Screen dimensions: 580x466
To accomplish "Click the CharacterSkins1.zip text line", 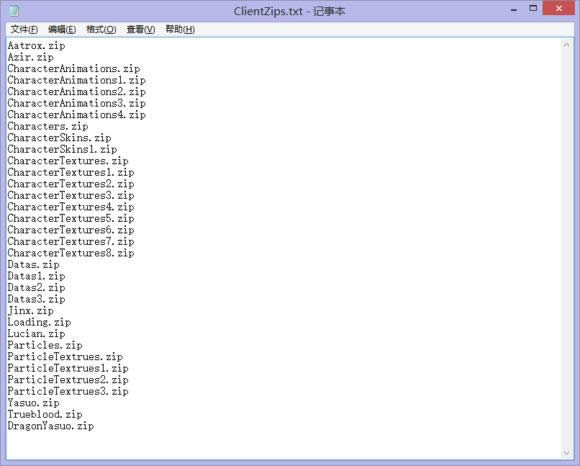I will coord(62,149).
